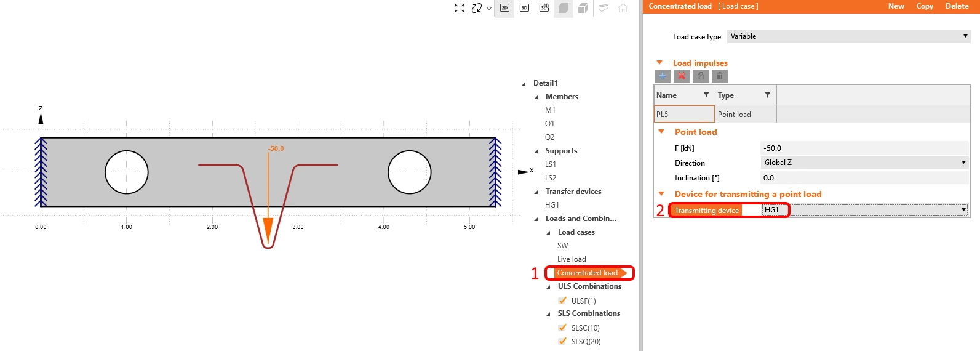The image size is (980, 351).
Task: Click the home view icon
Action: (623, 8)
